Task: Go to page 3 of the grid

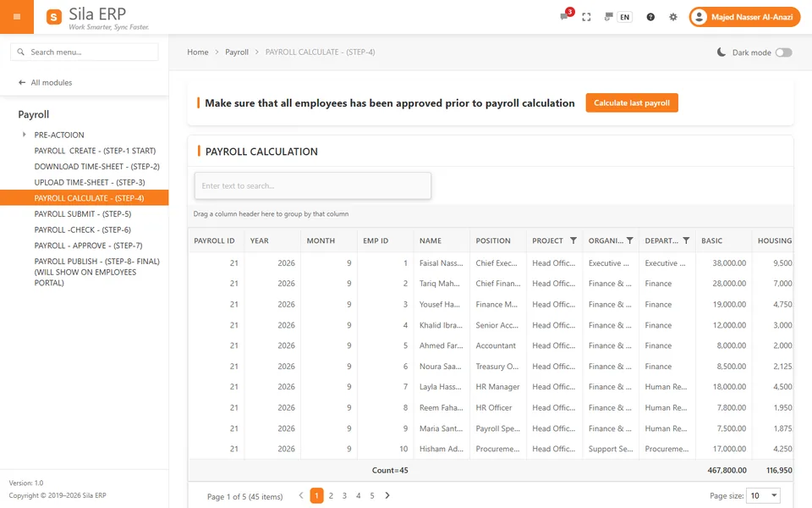Action: click(344, 495)
